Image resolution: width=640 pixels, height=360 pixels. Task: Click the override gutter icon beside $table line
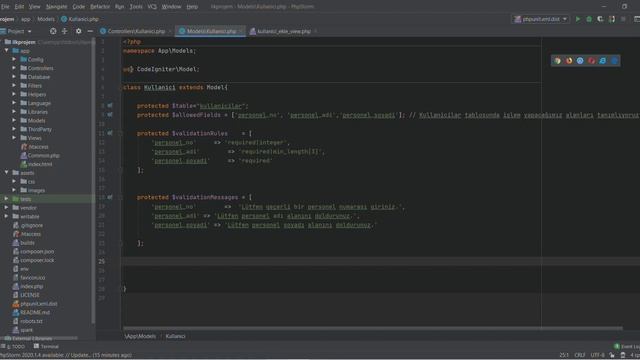110,105
